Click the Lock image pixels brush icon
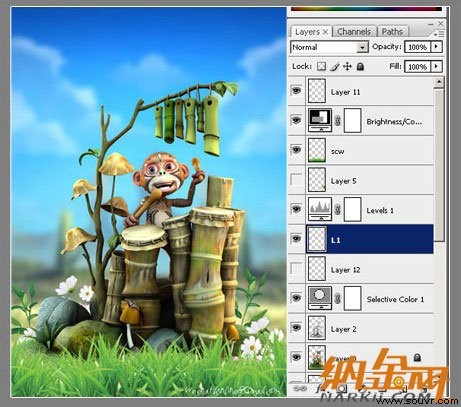This screenshot has width=461, height=407. tap(335, 67)
